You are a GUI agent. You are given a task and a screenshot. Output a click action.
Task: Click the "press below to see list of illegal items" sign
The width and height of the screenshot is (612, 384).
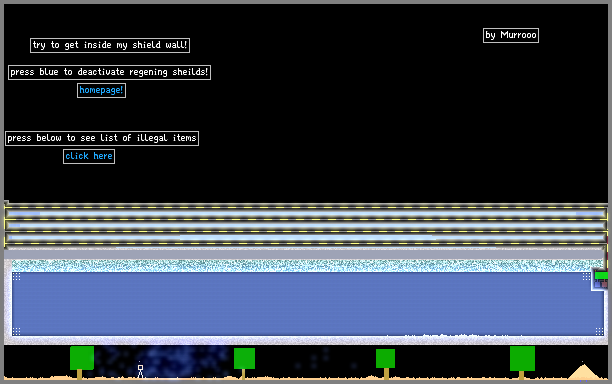pyautogui.click(x=102, y=138)
